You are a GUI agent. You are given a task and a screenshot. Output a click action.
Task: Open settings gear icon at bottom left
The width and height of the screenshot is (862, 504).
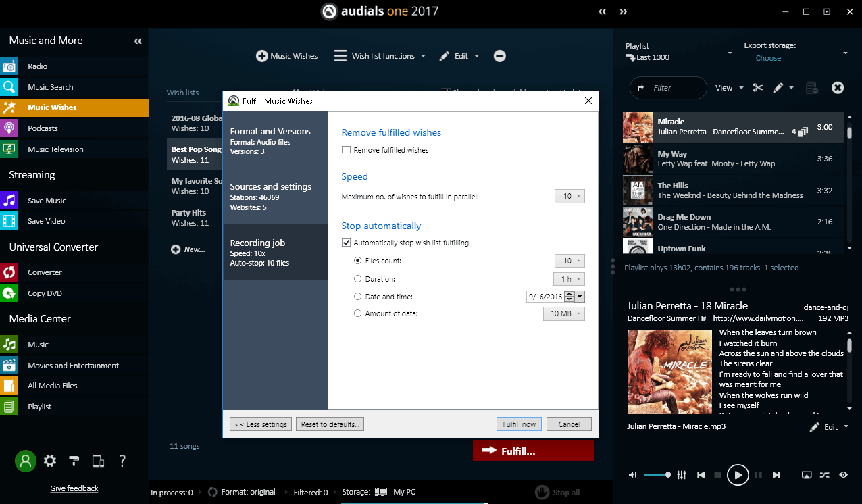(50, 461)
